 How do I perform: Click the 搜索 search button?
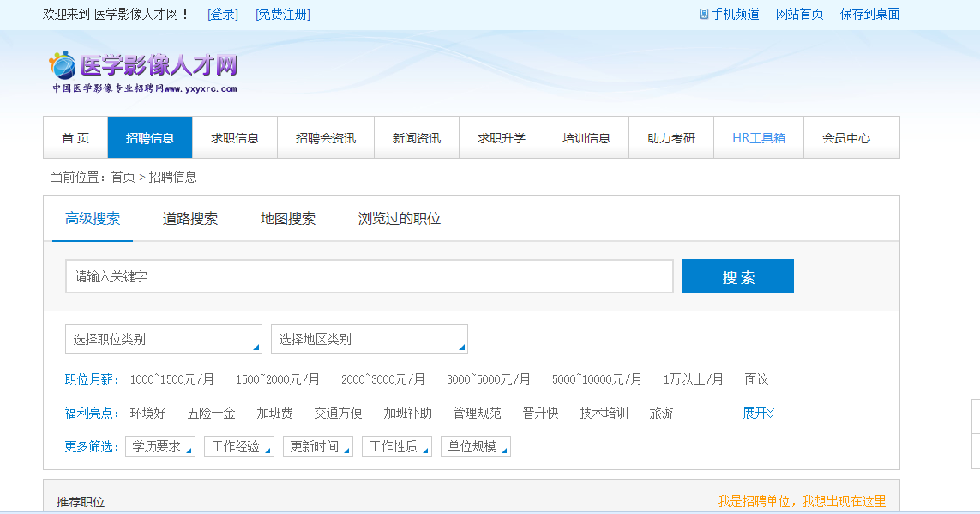point(737,275)
